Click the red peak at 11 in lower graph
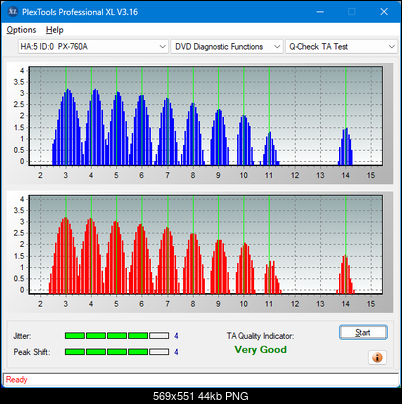 pos(273,277)
